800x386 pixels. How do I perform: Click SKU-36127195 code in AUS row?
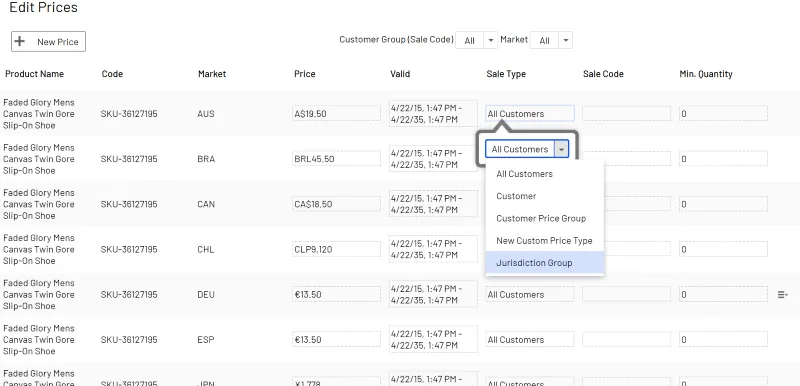tap(129, 114)
